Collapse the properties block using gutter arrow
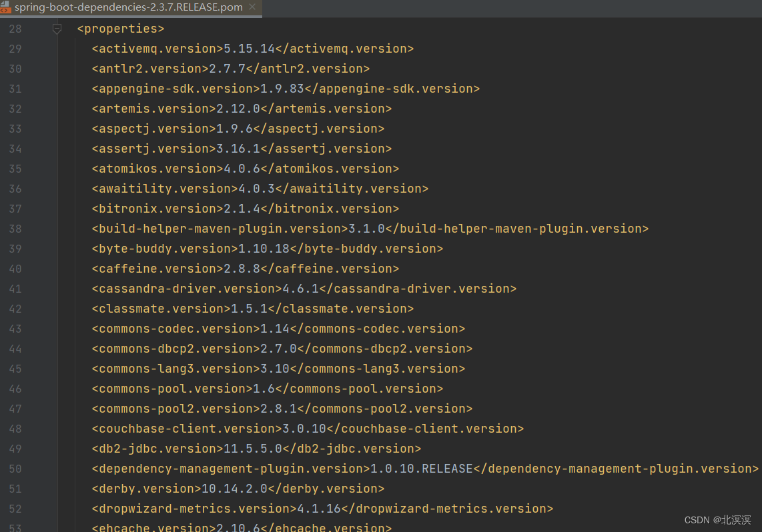The height and width of the screenshot is (532, 762). 57,28
